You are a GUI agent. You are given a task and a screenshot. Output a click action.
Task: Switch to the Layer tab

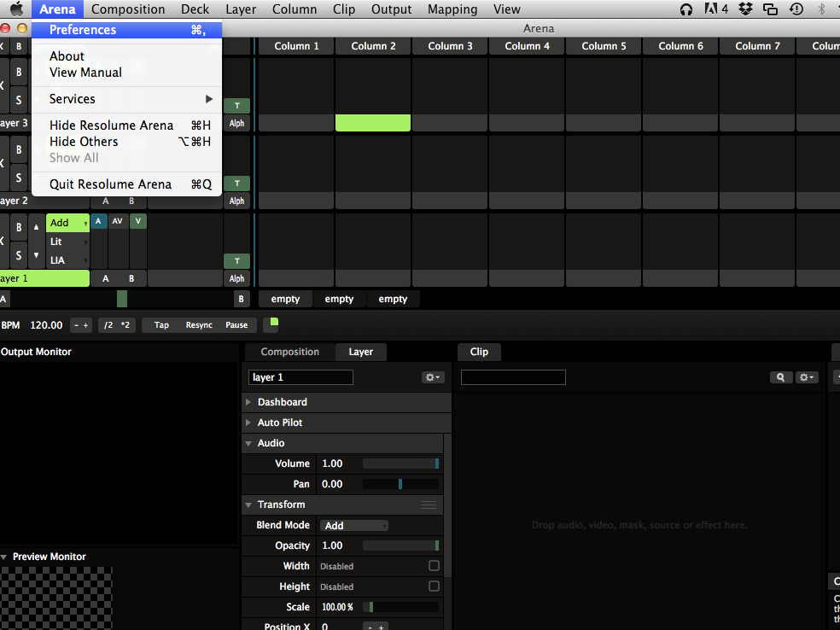pos(360,352)
